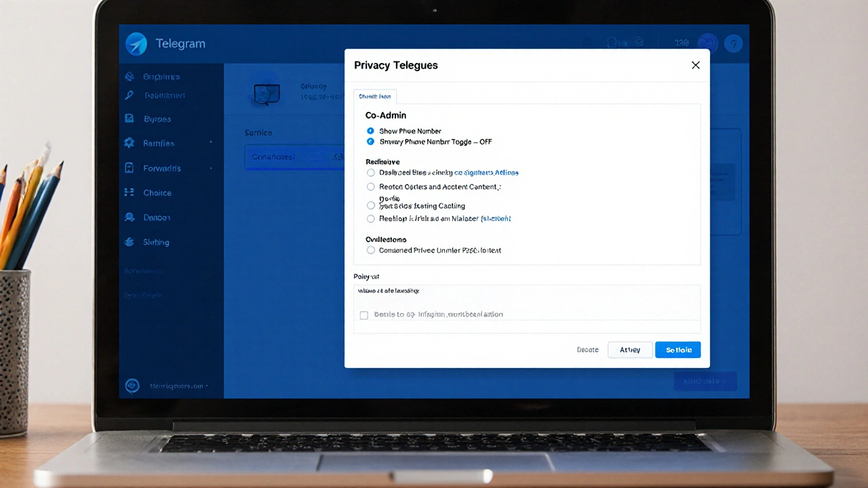868x488 pixels.
Task: Turn on Phone Number Toggle marked OFF
Action: coord(370,142)
